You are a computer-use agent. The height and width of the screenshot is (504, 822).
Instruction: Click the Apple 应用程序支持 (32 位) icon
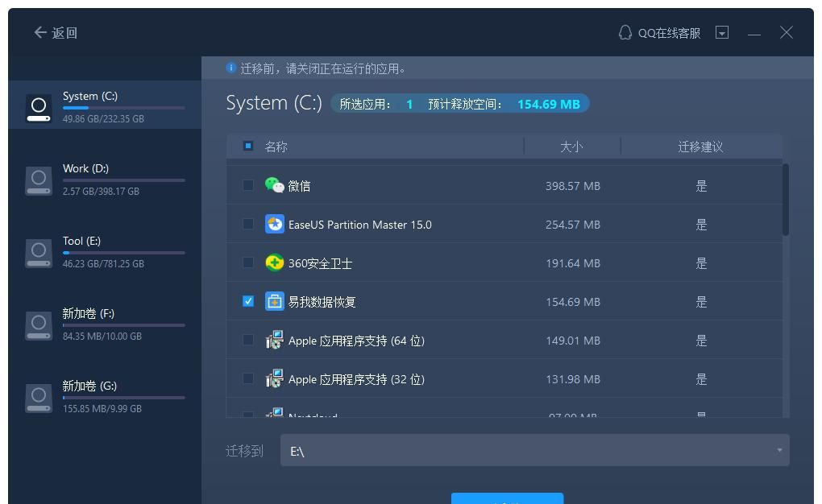[x=274, y=378]
